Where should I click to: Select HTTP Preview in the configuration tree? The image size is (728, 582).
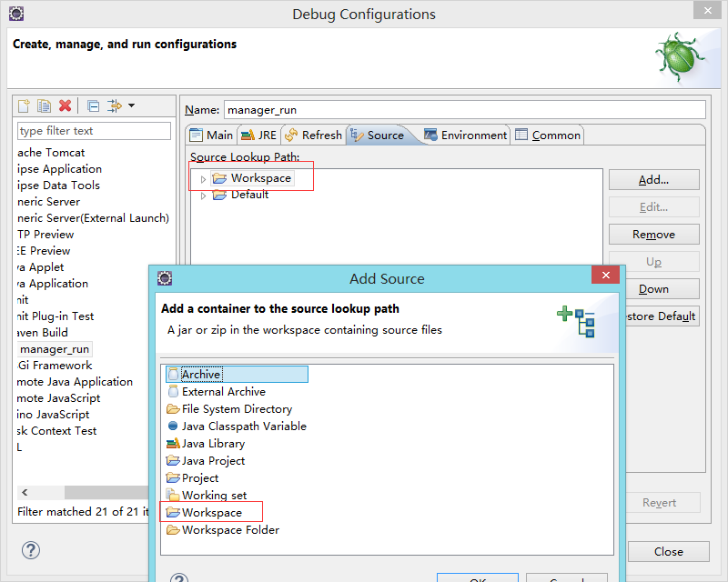(x=45, y=235)
